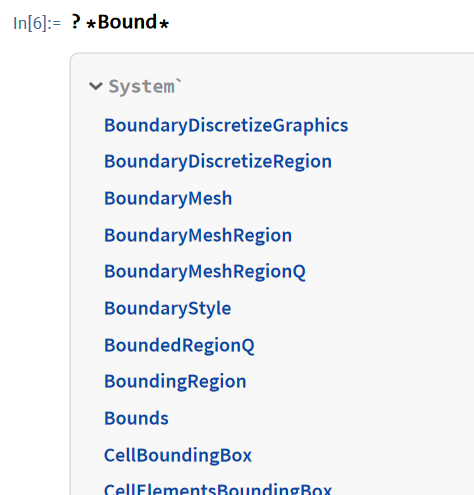Open the Bounds symbol link
Viewport: 474px width, 495px height.
click(x=136, y=418)
